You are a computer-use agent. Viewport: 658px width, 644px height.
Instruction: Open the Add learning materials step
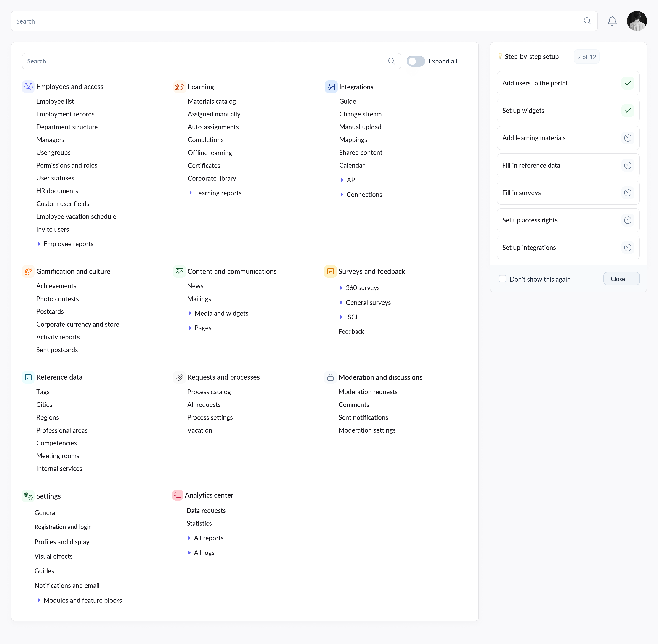coord(568,138)
